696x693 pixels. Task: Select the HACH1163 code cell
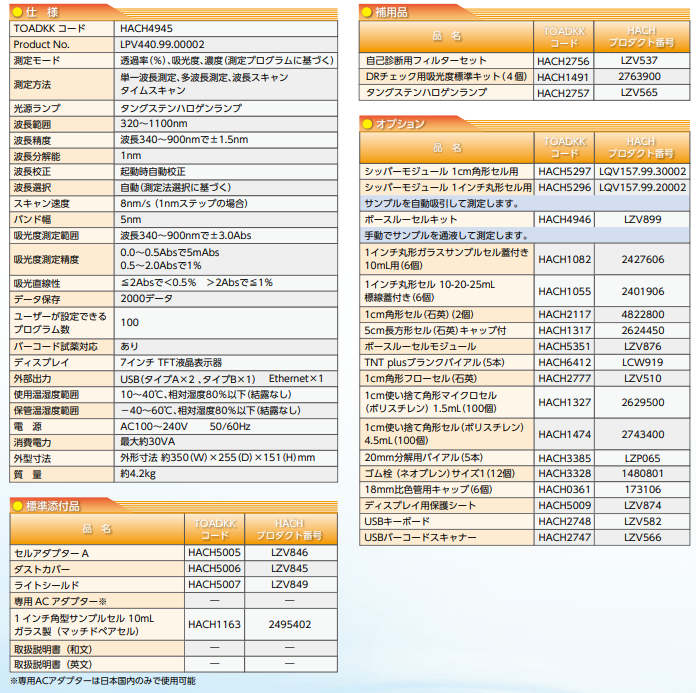214,624
